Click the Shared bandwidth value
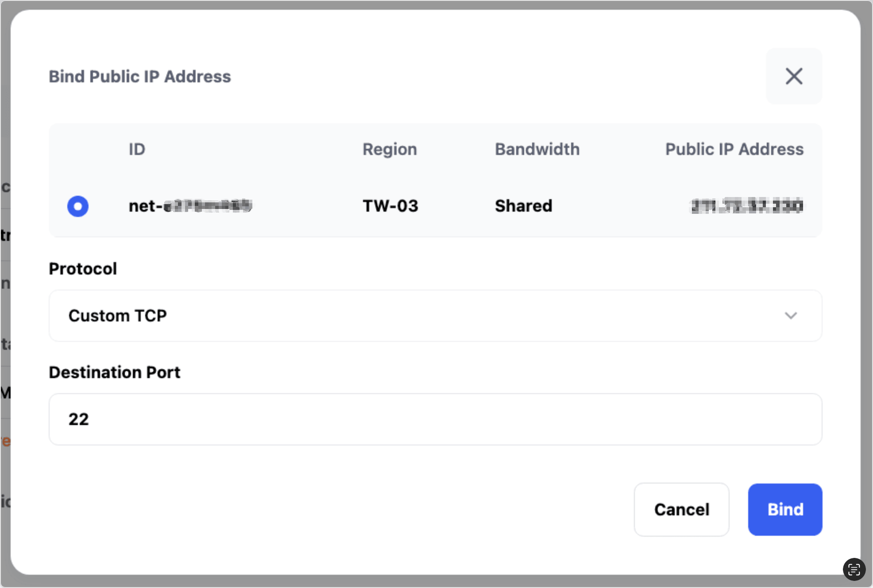Screen dimensions: 873x588 tap(523, 206)
